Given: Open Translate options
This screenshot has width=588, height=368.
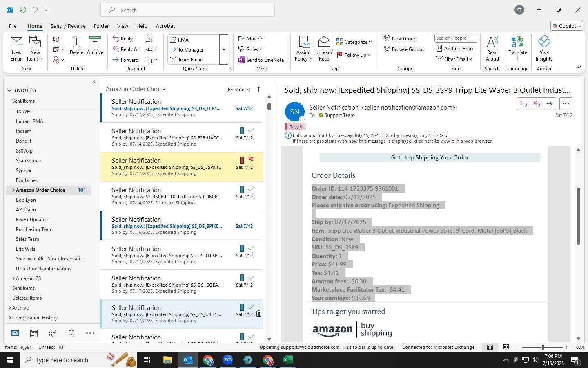Looking at the screenshot, I should pos(518,48).
